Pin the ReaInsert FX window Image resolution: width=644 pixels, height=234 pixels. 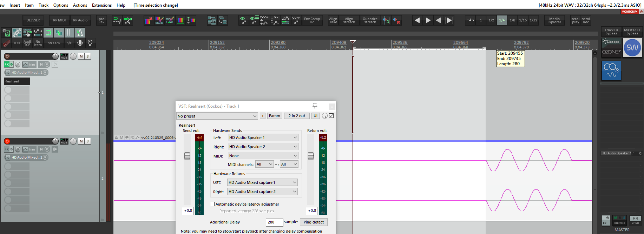315,106
